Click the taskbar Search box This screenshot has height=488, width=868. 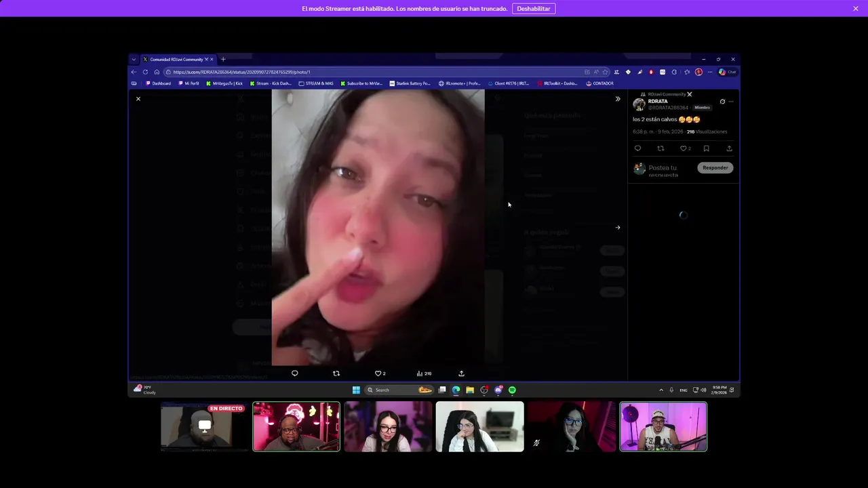click(x=399, y=390)
